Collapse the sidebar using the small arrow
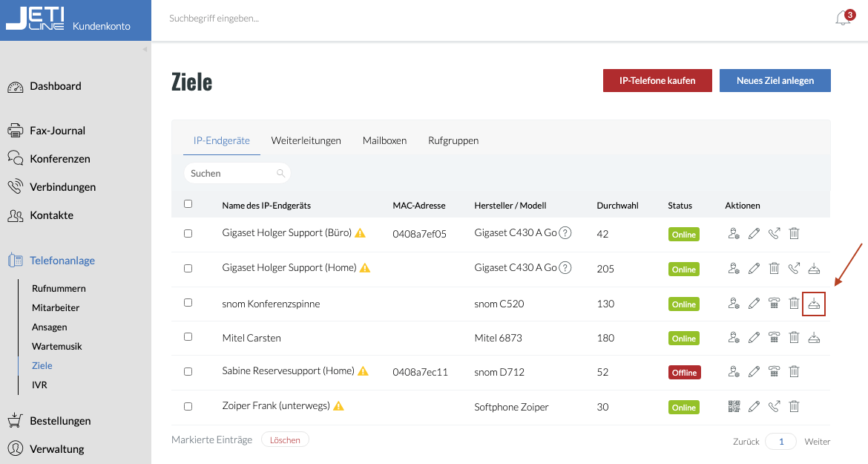This screenshot has height=464, width=868. (x=145, y=49)
